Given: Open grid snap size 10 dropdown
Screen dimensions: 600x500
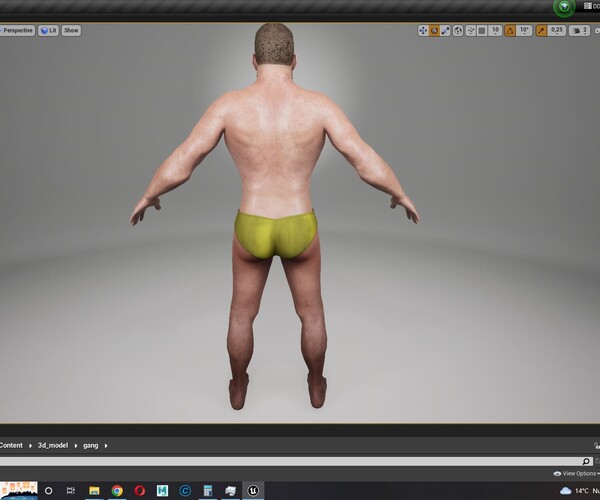Looking at the screenshot, I should tap(496, 31).
